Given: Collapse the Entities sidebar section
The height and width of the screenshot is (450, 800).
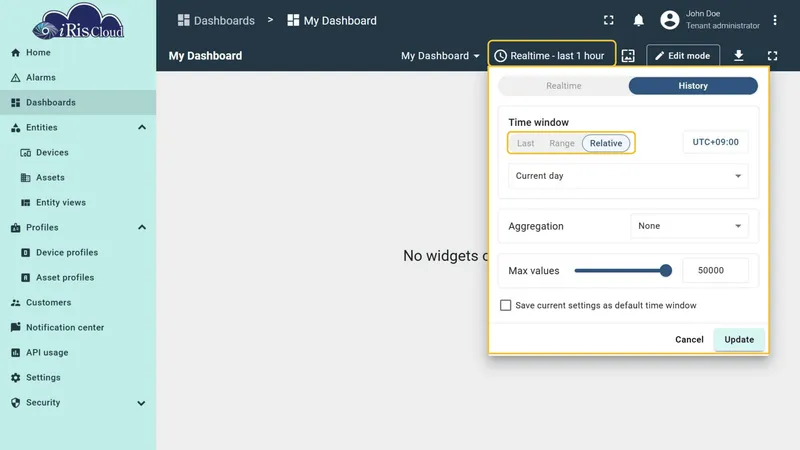Looking at the screenshot, I should (x=142, y=128).
